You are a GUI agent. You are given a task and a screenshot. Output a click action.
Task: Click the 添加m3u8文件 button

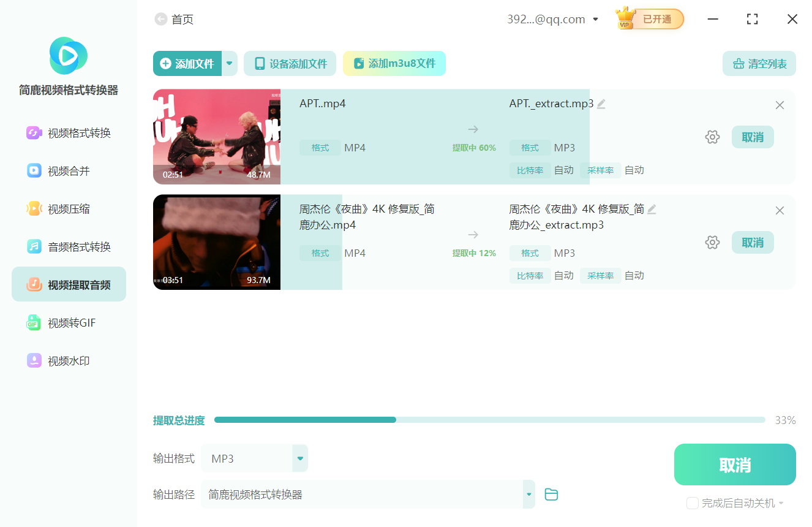394,64
